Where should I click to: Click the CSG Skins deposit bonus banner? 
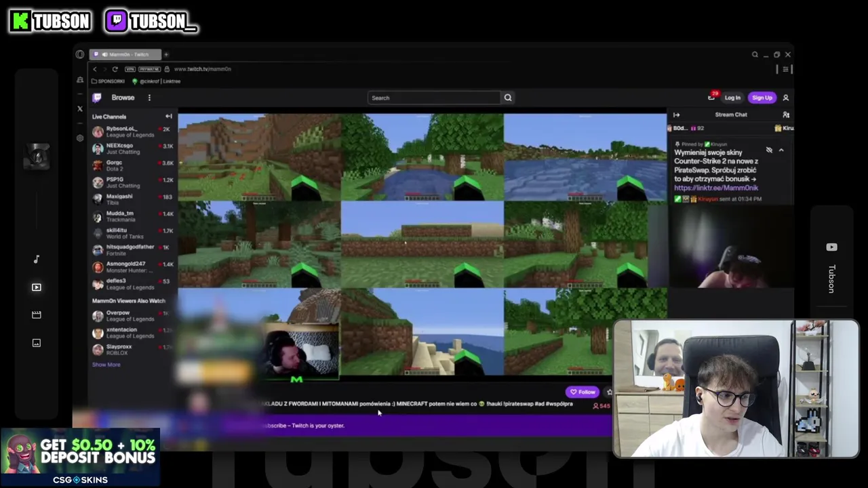[x=80, y=457]
